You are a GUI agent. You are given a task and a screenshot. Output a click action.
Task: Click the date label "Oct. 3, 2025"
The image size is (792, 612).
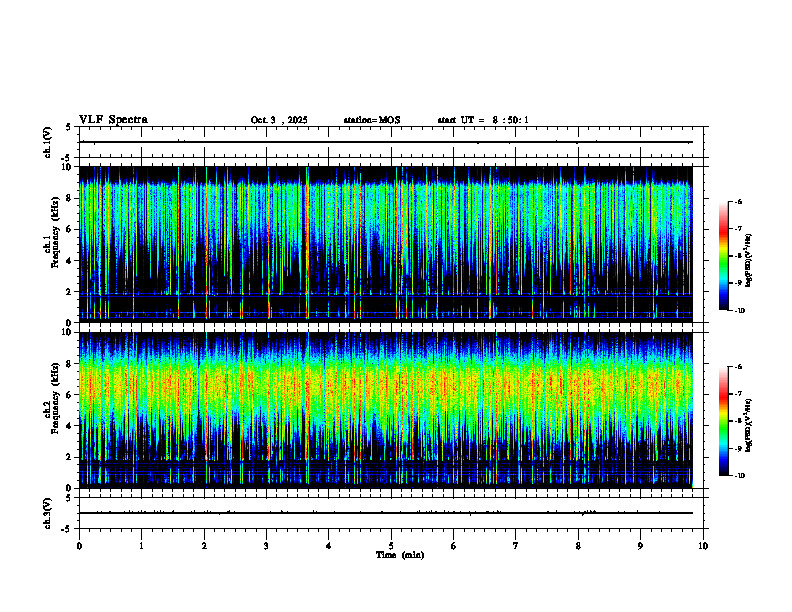(279, 120)
